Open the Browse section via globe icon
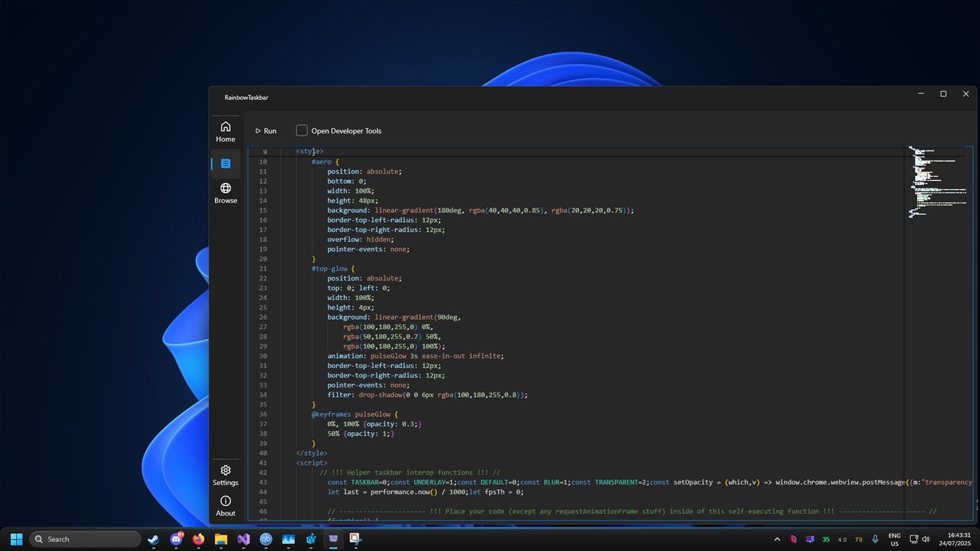 (225, 192)
